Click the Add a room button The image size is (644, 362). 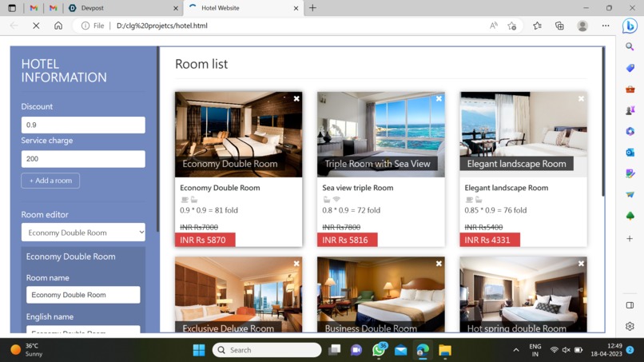(x=50, y=181)
